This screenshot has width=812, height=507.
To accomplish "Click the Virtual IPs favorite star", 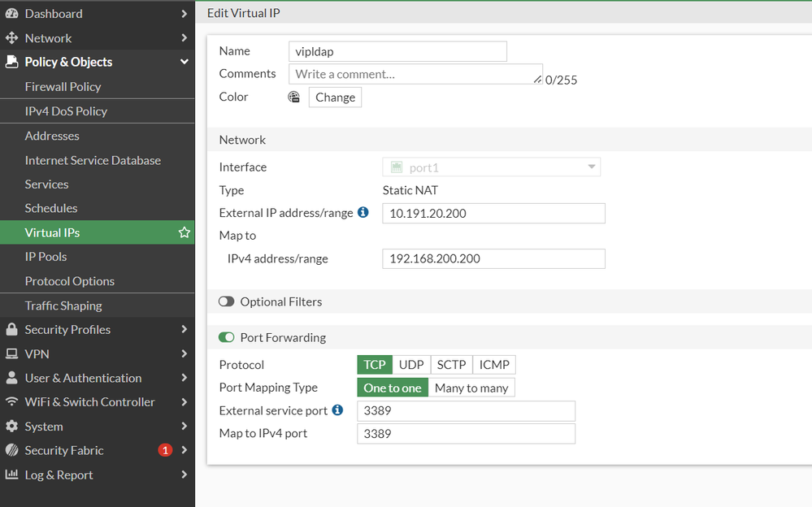I will (x=185, y=233).
